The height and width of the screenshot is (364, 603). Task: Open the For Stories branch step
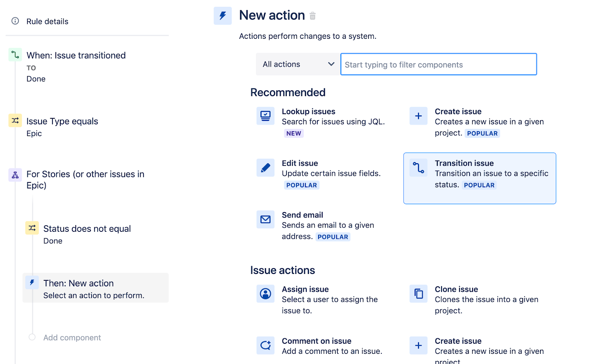coord(85,179)
